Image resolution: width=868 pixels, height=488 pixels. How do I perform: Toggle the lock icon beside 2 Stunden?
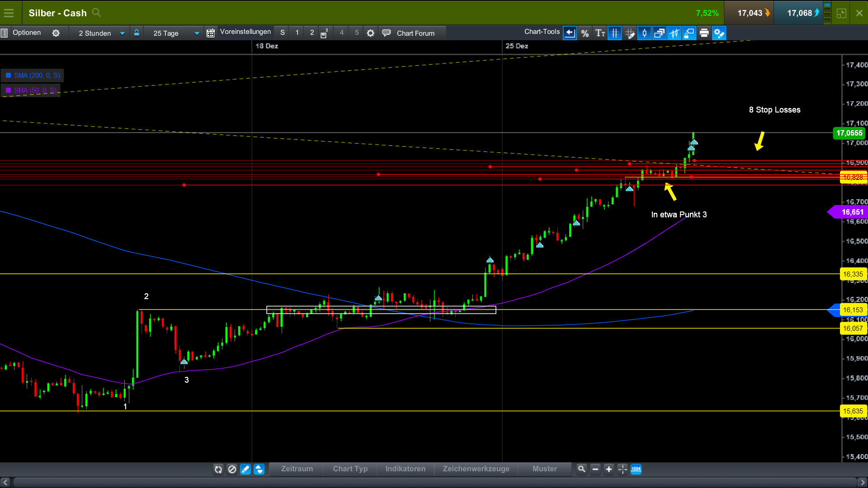[x=137, y=32]
